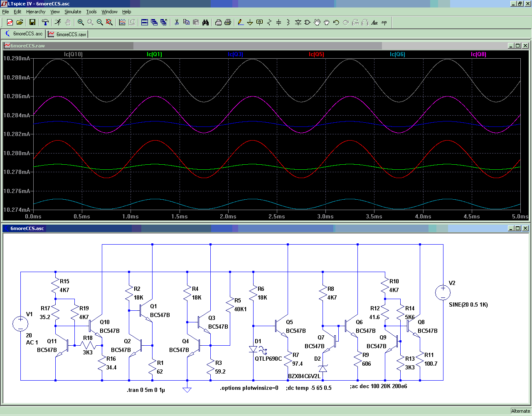This screenshot has height=416, width=532.
Task: Click the red Ic(Q5) trace label
Action: click(316, 54)
